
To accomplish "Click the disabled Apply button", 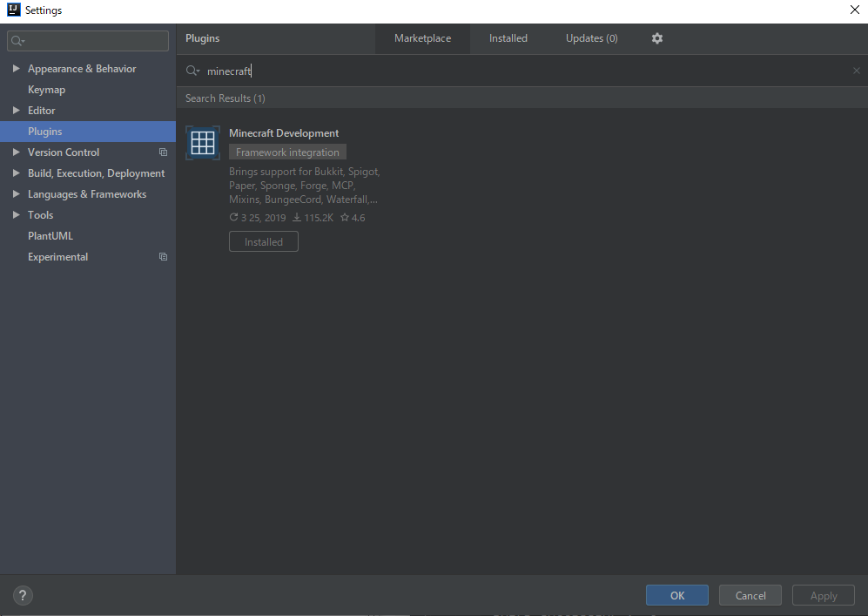I will tap(823, 595).
